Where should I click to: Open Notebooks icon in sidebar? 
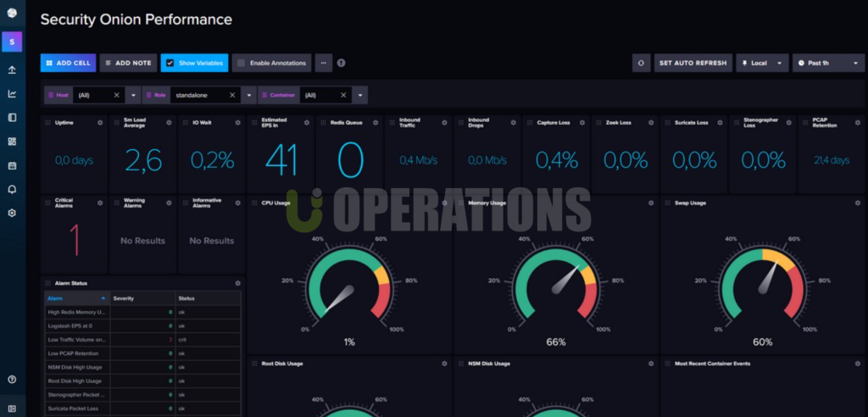click(12, 118)
